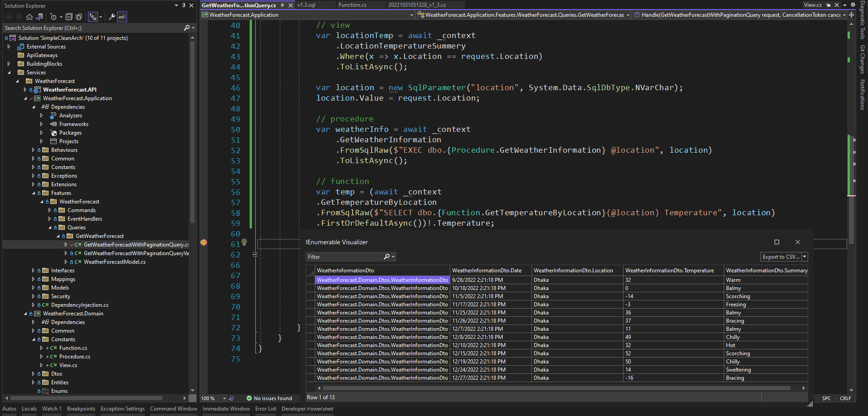Switch to the Function.cs editor tab
This screenshot has height=416, width=868.
click(352, 5)
